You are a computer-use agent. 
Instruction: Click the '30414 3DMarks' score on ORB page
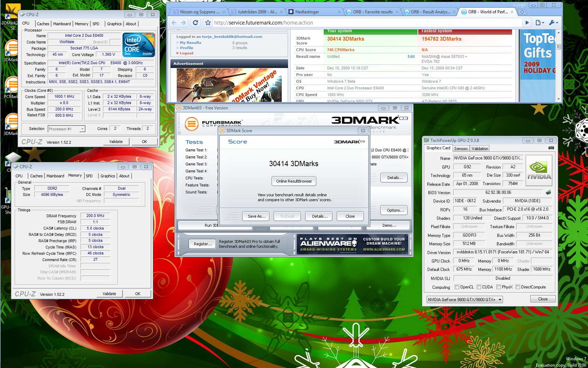click(x=345, y=39)
